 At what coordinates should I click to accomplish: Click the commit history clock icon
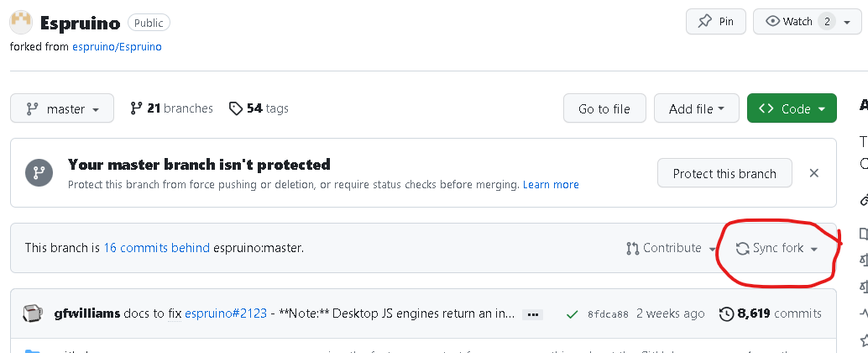click(726, 314)
